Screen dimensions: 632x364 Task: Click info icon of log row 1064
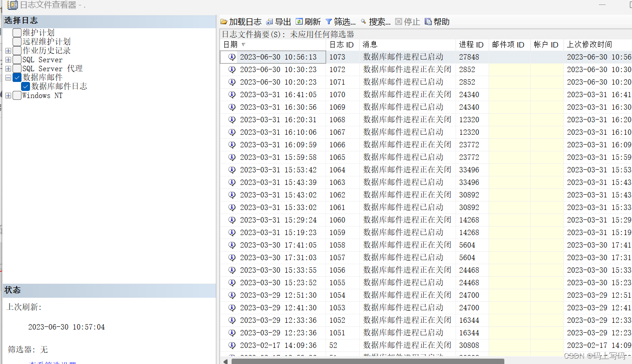[x=232, y=170]
